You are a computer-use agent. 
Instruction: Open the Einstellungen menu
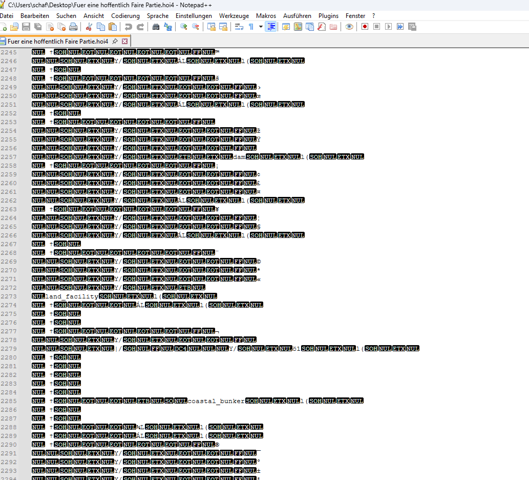(x=194, y=16)
